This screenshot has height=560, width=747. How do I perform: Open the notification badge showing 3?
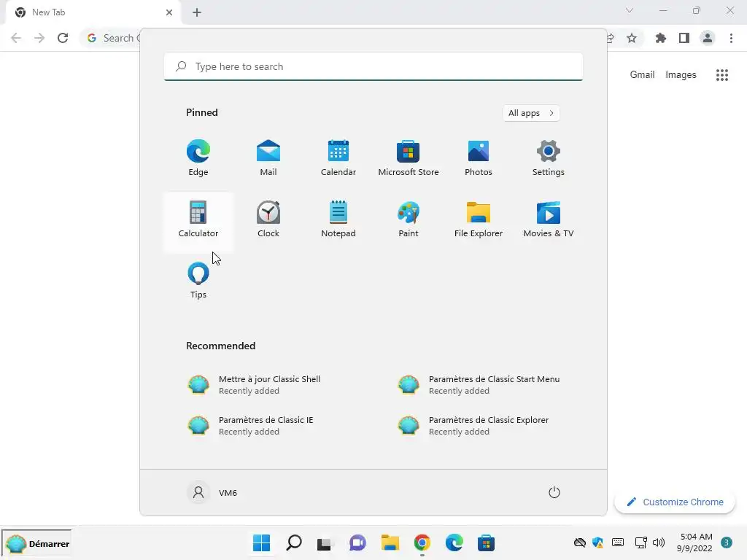click(726, 542)
